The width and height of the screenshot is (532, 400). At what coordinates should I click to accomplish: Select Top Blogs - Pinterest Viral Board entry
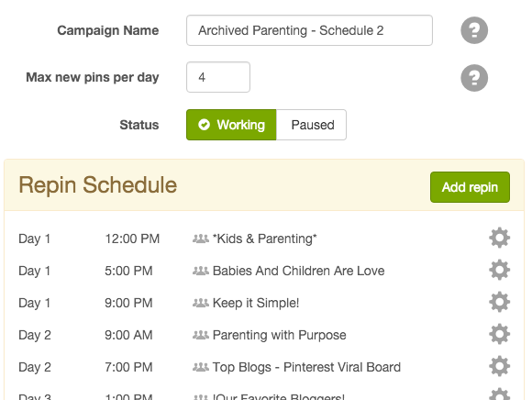306,367
